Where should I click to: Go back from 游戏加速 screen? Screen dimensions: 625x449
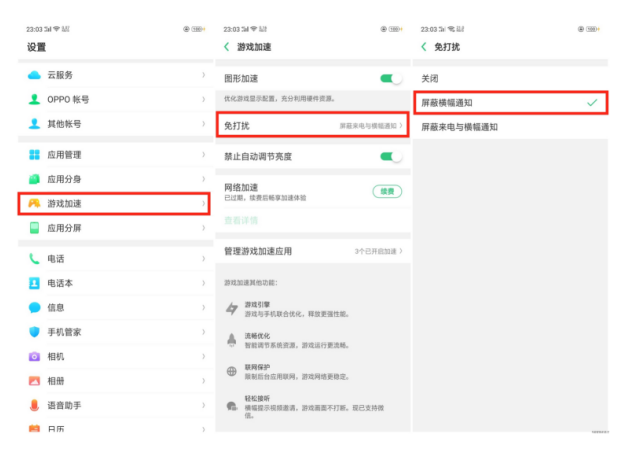tap(226, 47)
